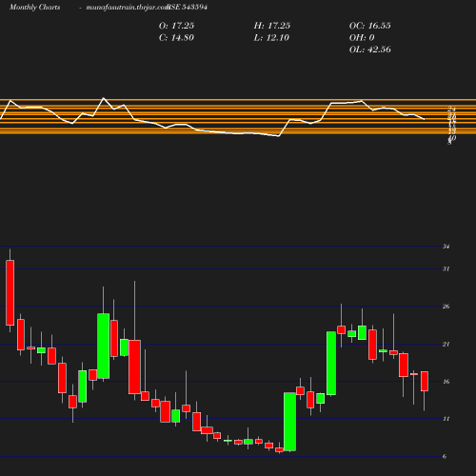Click the last red candlestick on the right
This screenshot has width=476, height=476.
click(x=425, y=381)
